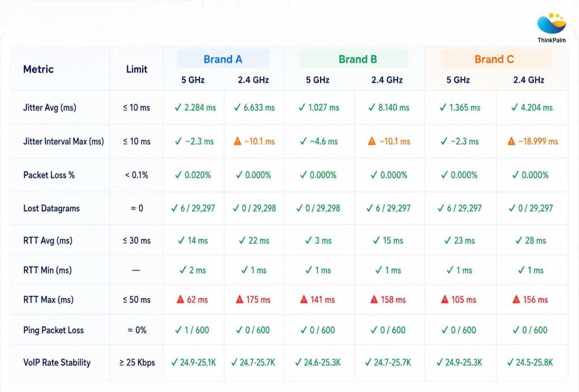Click the RTT Max (ms) row label
The height and width of the screenshot is (392, 579).
49,300
